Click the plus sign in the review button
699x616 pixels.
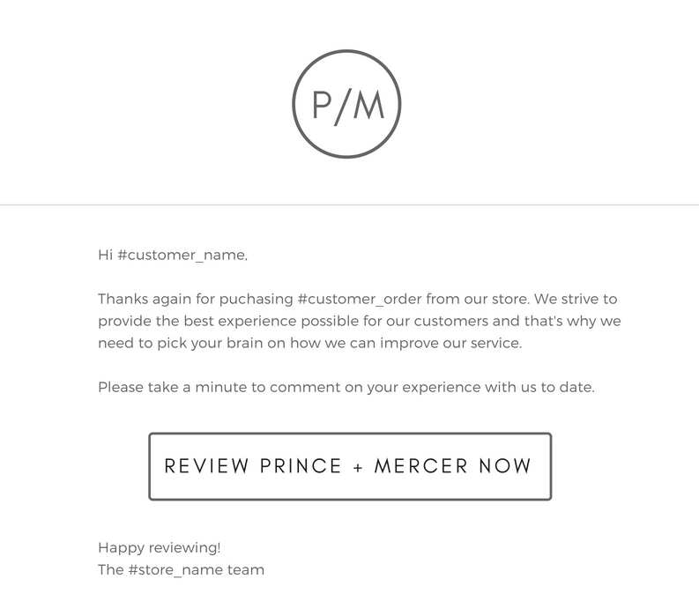coord(358,466)
